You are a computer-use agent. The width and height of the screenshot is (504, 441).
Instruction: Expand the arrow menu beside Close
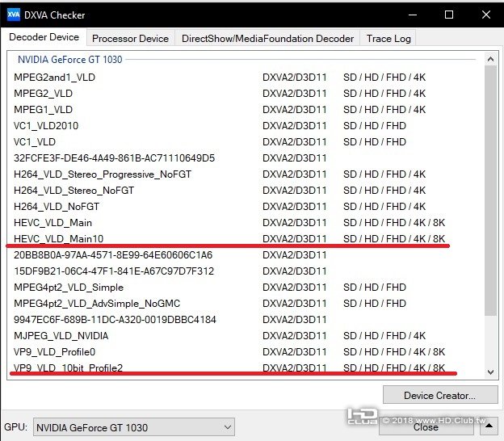pyautogui.click(x=489, y=426)
